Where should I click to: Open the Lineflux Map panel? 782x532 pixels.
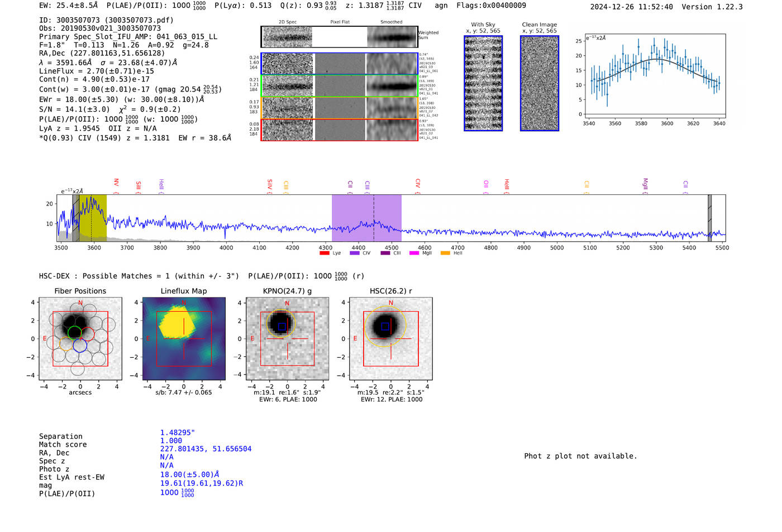click(184, 339)
